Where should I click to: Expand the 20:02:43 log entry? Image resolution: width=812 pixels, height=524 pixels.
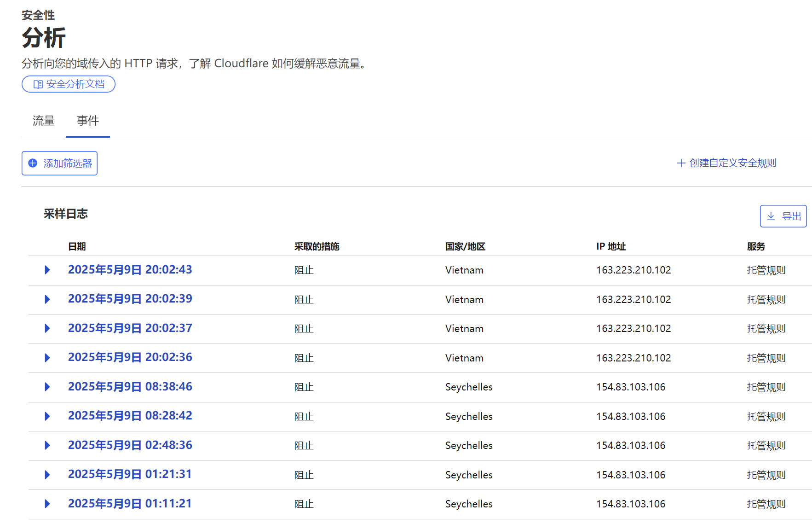click(x=47, y=270)
